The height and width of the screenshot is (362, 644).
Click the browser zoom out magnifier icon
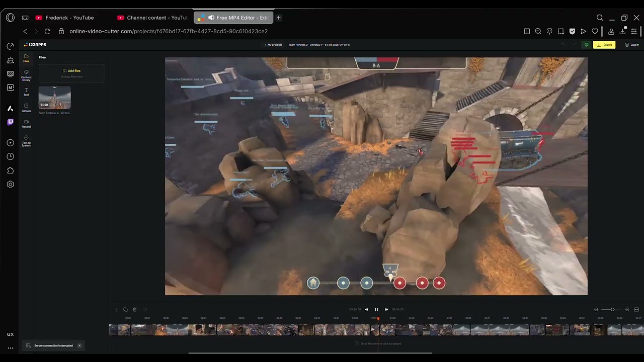pos(538,31)
